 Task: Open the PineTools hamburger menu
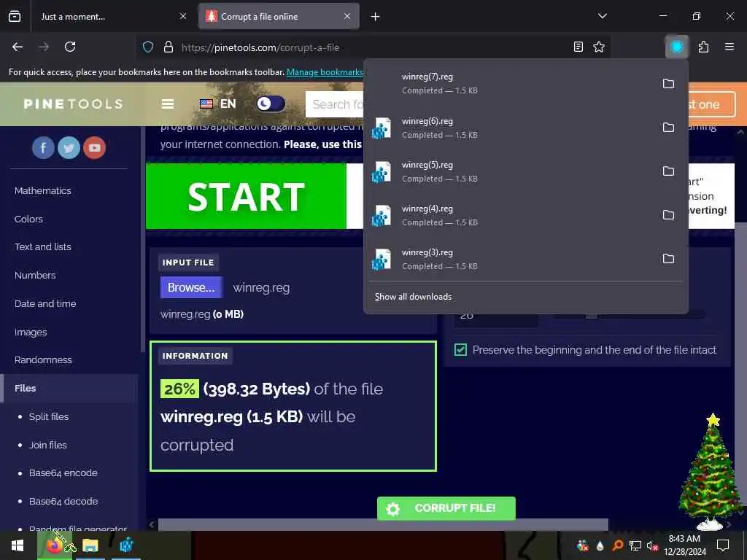pyautogui.click(x=168, y=104)
